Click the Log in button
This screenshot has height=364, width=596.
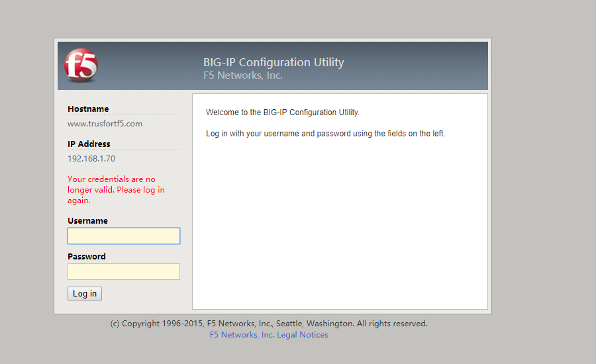pos(85,293)
